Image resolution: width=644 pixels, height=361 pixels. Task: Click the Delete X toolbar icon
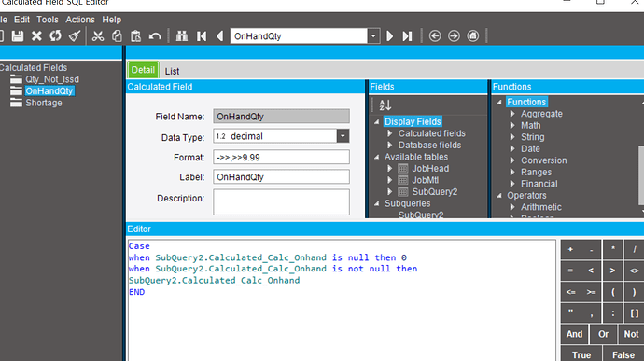point(36,36)
